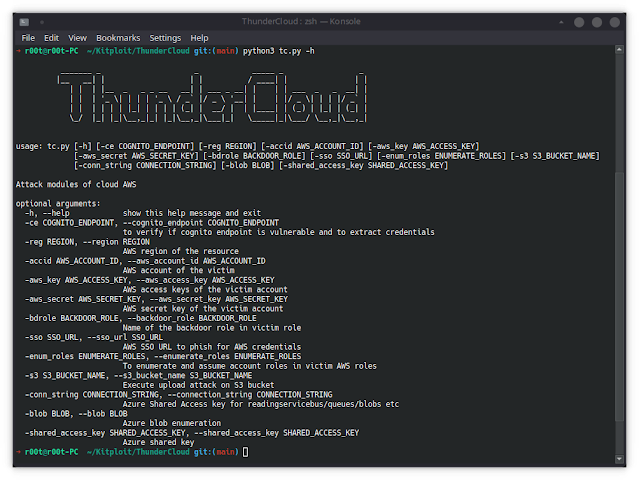Click 'AWS SSO URL to phish' description
This screenshot has height=480, width=639.
pyautogui.click(x=212, y=347)
